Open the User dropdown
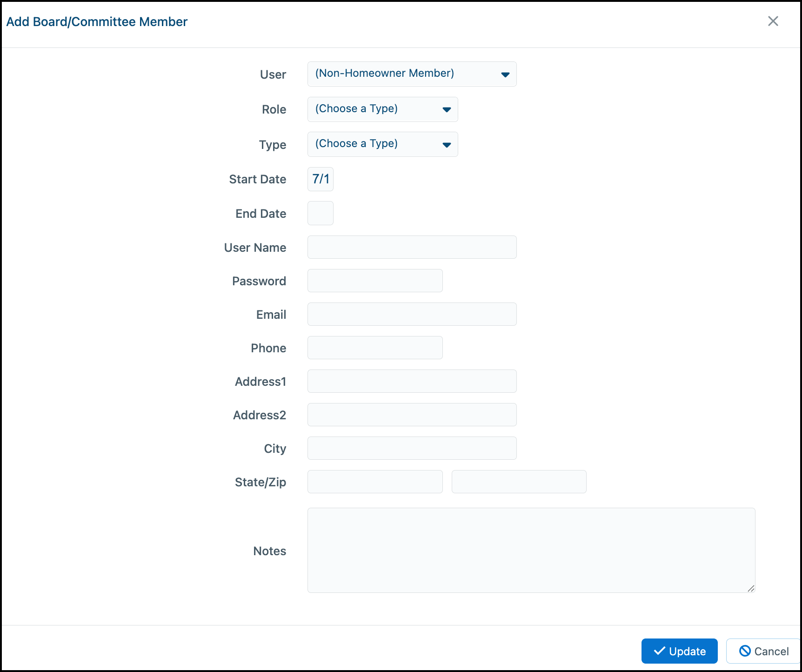Image resolution: width=802 pixels, height=672 pixels. (412, 74)
